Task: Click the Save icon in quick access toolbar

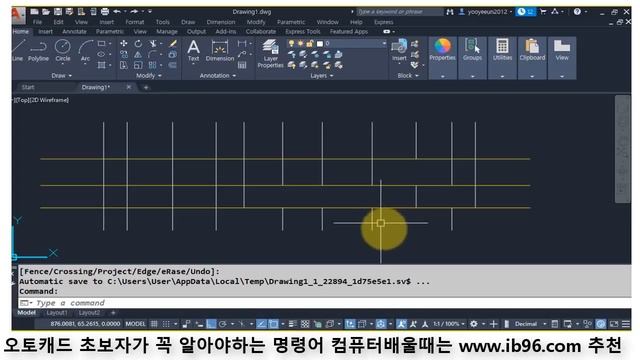Action: tap(58, 12)
